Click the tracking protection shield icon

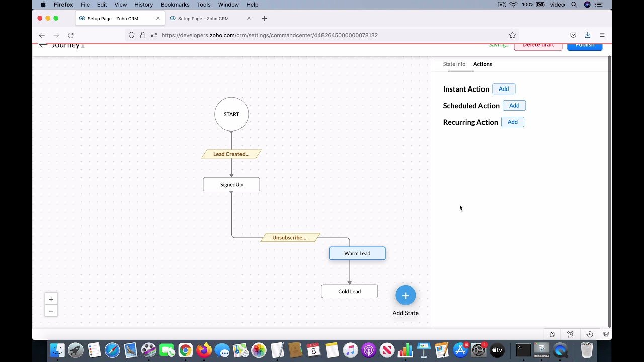point(131,35)
